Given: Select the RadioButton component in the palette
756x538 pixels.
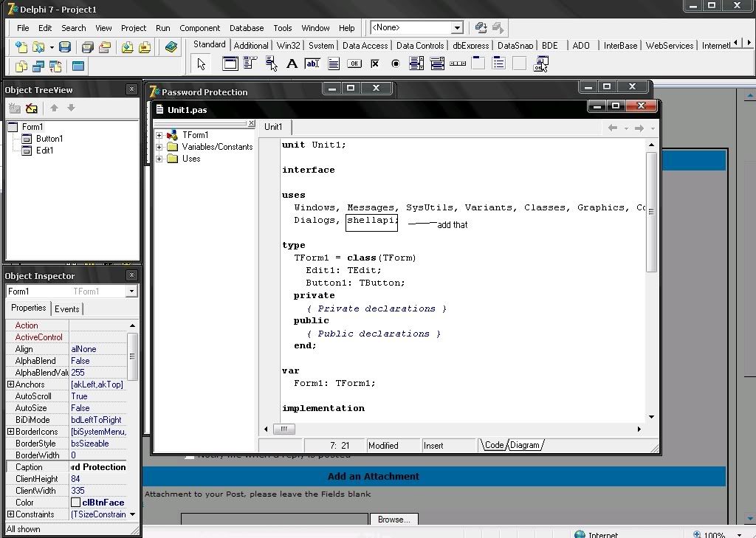Looking at the screenshot, I should coord(396,64).
